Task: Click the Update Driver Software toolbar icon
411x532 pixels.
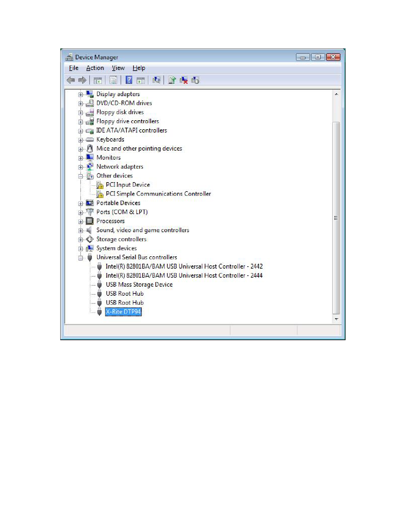Action: (172, 80)
